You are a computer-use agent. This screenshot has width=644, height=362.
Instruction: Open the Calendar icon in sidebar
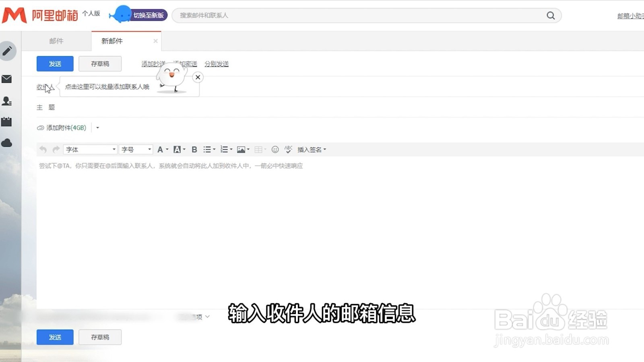[7, 122]
